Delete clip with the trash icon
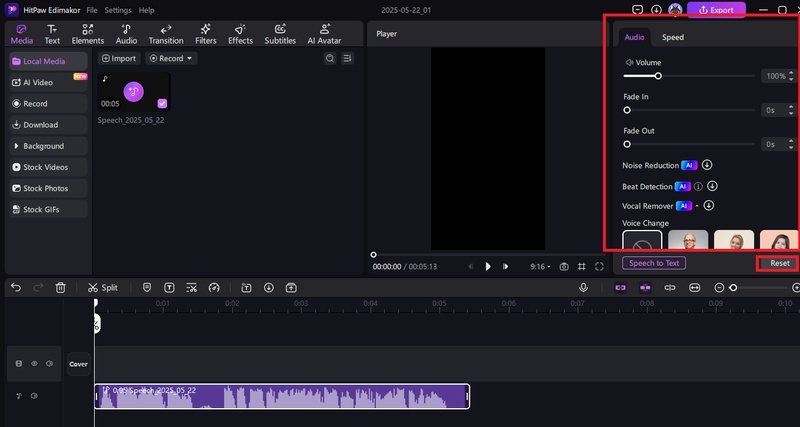 [61, 287]
